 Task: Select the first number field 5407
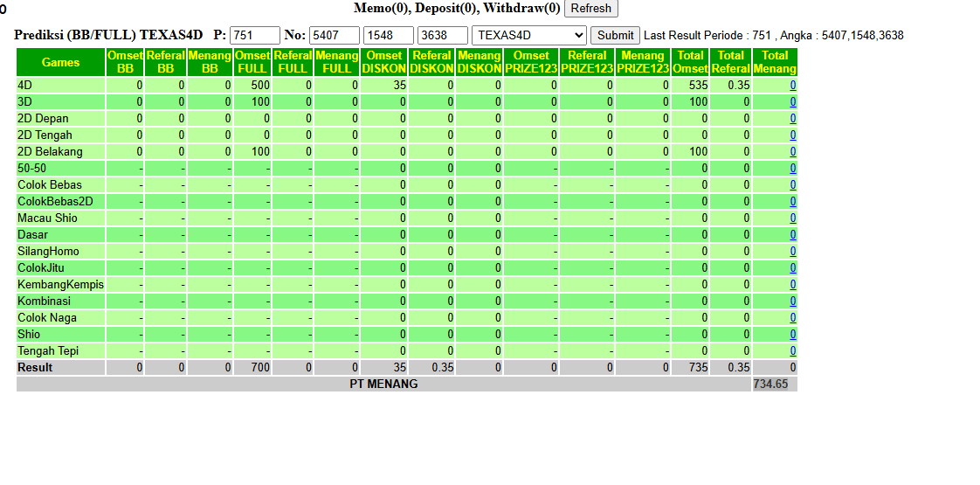tap(335, 36)
